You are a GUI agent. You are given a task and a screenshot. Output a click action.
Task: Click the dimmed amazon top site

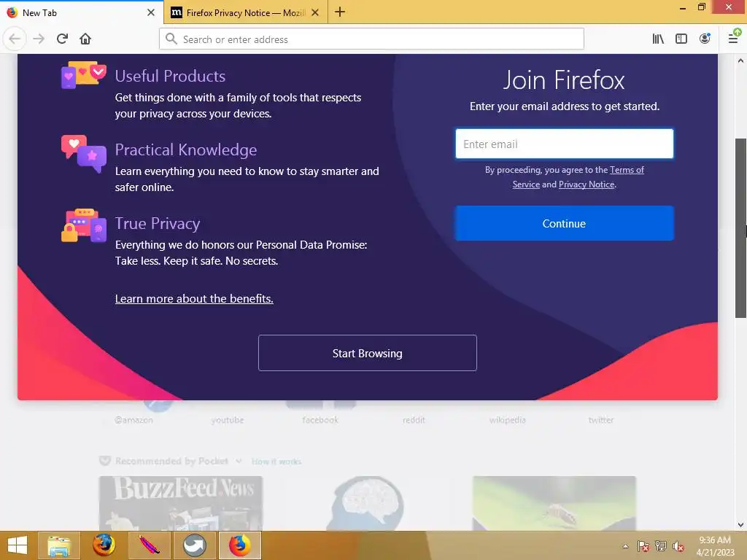[x=134, y=420]
